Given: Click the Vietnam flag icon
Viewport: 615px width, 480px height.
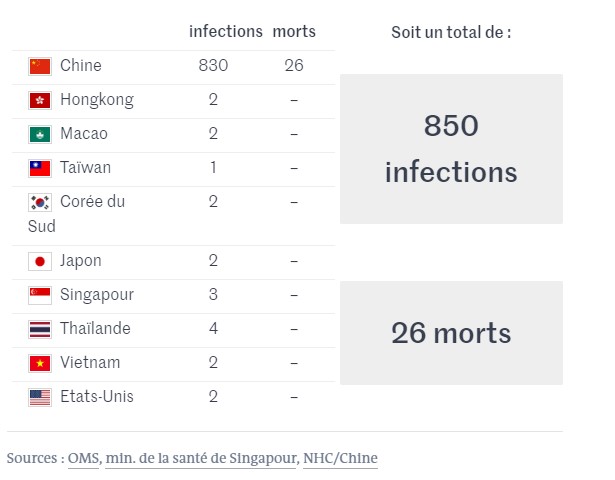Looking at the screenshot, I should tap(39, 364).
